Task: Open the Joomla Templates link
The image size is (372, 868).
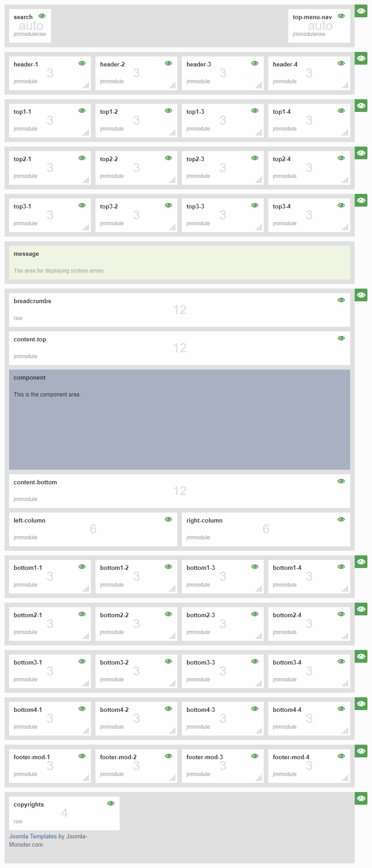Action: (33, 837)
